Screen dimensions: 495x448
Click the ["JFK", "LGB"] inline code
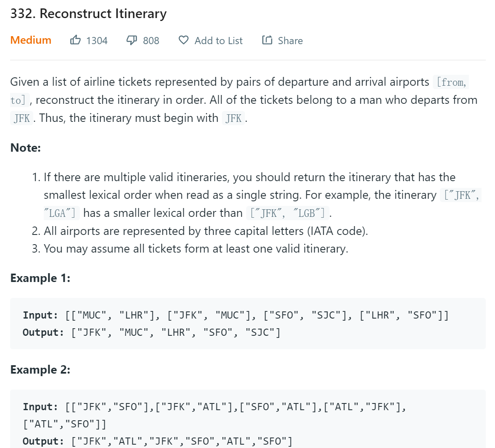[x=287, y=213]
